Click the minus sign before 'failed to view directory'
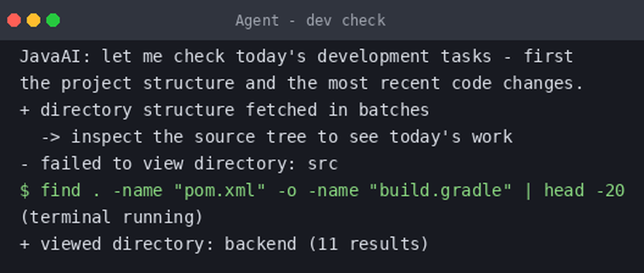 coord(24,164)
